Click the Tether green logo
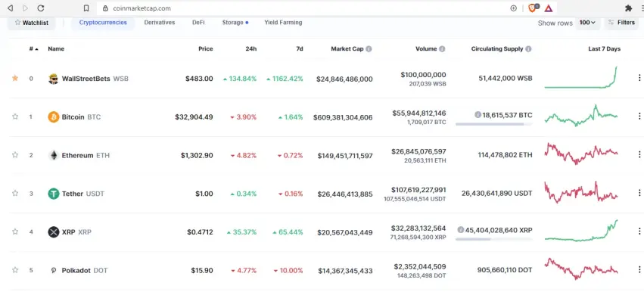This screenshot has width=644, height=292. click(54, 194)
